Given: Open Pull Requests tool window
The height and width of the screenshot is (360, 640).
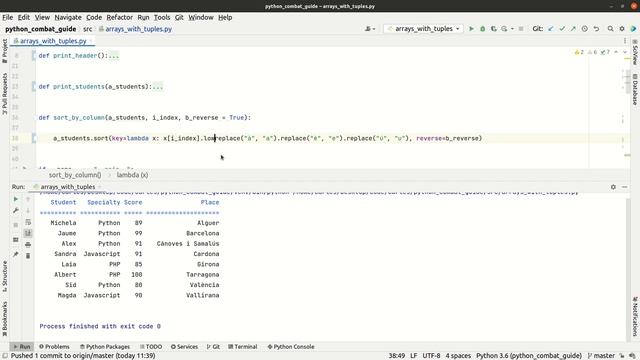Looking at the screenshot, I should 4,94.
